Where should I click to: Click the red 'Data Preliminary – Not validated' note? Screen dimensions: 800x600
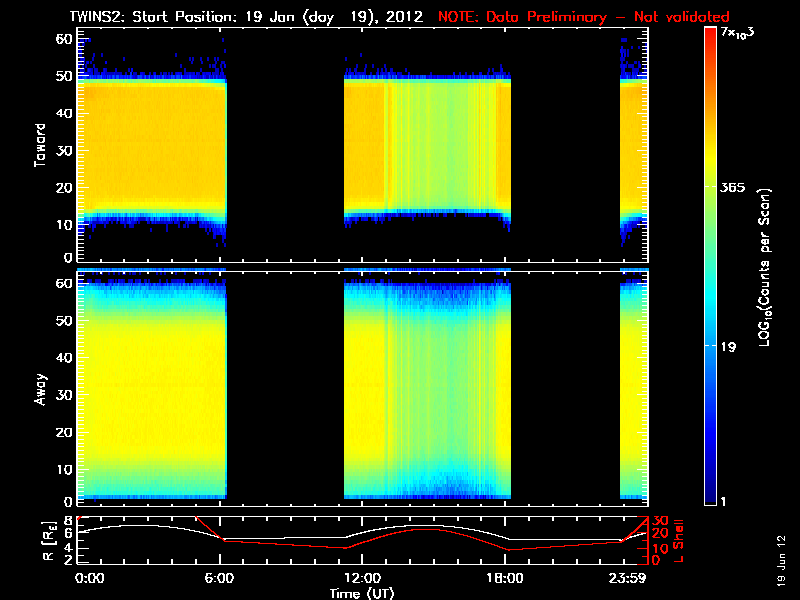coord(584,17)
